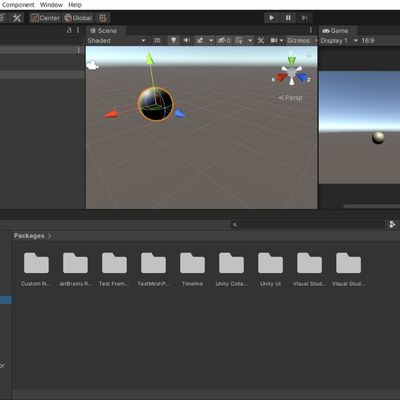Open the Component menu
The height and width of the screenshot is (400, 400).
17,5
